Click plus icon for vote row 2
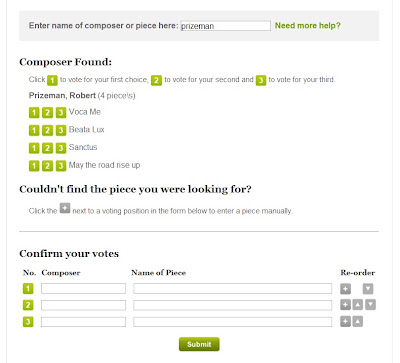 tap(345, 305)
